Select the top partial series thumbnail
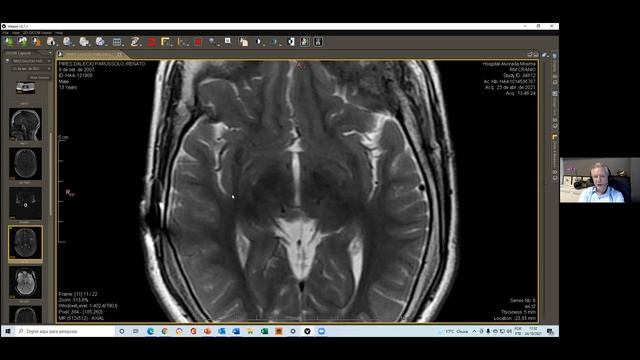This screenshot has height=360, width=640. pyautogui.click(x=25, y=88)
